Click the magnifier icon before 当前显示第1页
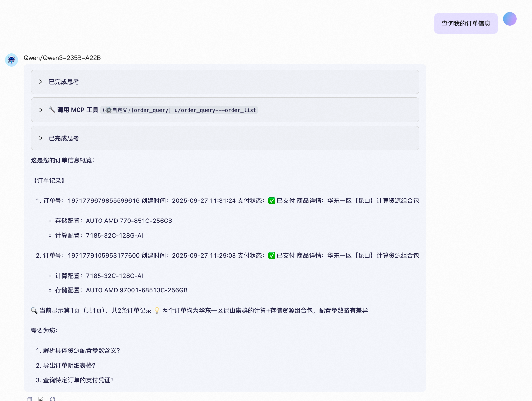The image size is (532, 401). click(x=34, y=310)
